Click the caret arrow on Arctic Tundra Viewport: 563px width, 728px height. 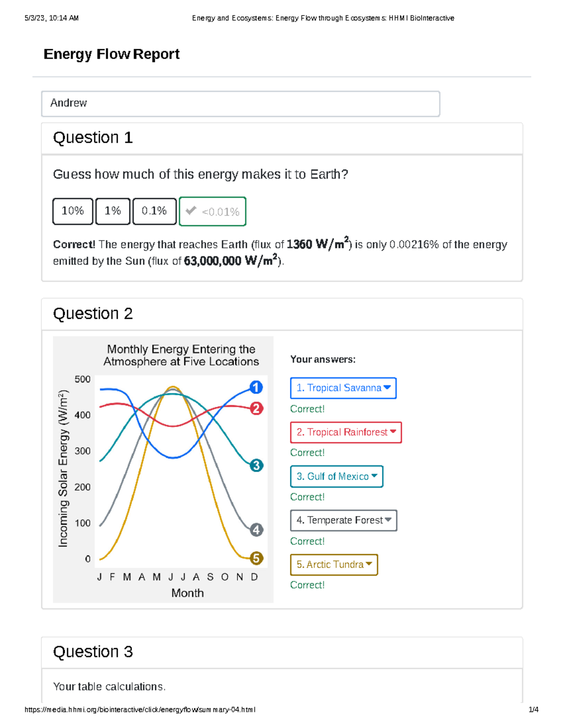pos(369,564)
